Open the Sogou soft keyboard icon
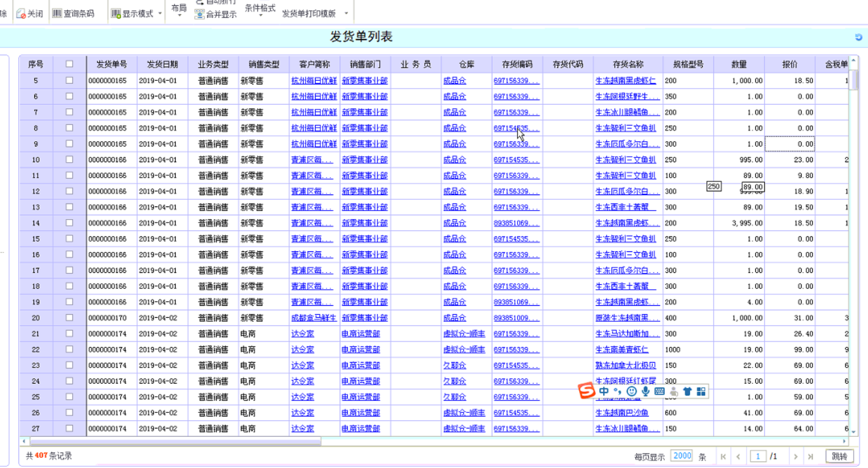This screenshot has height=468, width=868. (x=660, y=391)
